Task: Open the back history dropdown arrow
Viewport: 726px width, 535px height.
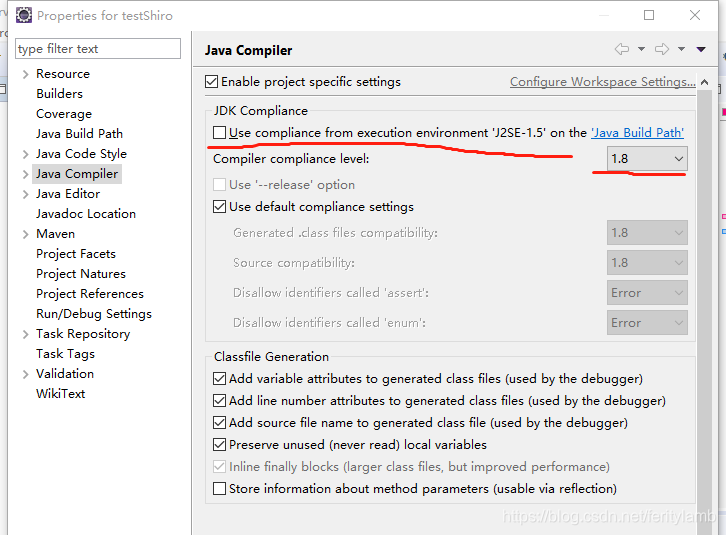Action: click(641, 49)
